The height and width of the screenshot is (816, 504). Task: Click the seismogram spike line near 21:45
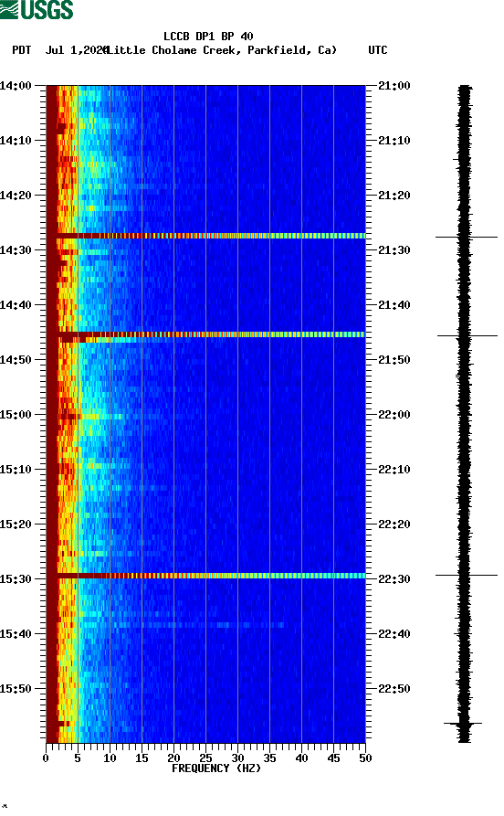pyautogui.click(x=467, y=335)
